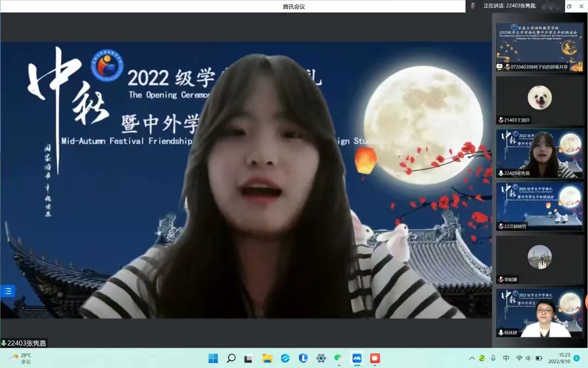Switch to Tencent Meeting taskbar icon
Screen dimensions: 588x368
tap(357, 359)
